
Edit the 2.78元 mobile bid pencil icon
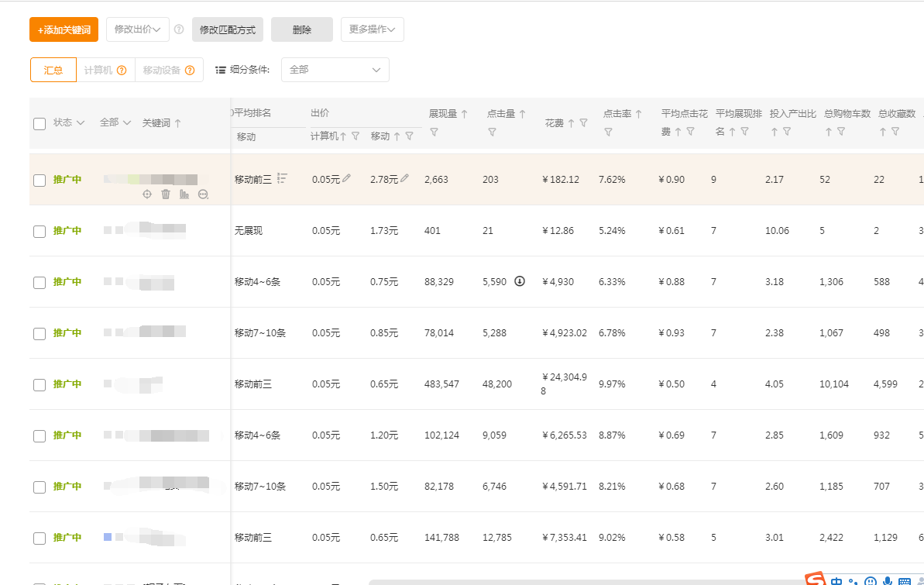405,179
